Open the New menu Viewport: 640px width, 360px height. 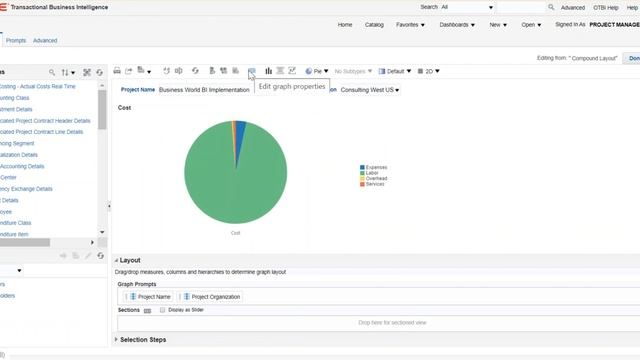coord(498,25)
